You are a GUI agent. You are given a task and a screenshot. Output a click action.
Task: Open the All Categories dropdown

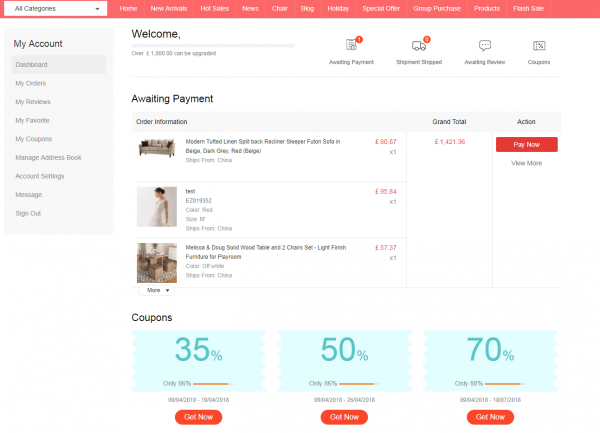pos(56,8)
